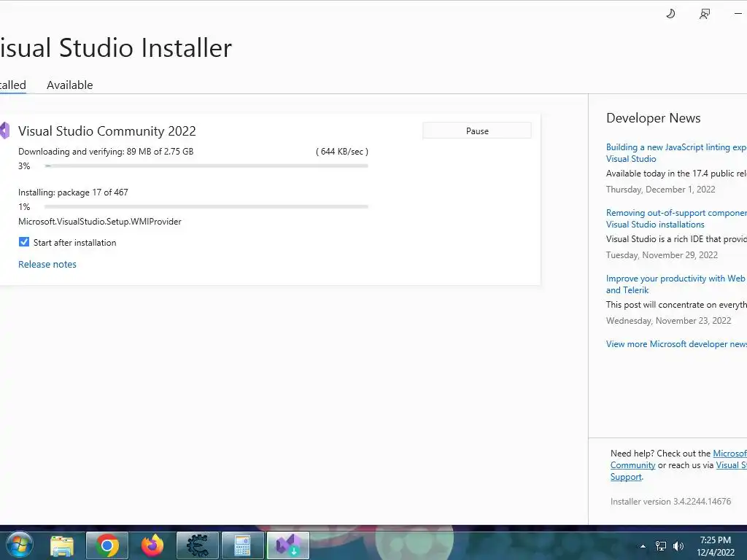The width and height of the screenshot is (747, 560).
Task: Open the send feedback icon
Action: click(x=705, y=14)
